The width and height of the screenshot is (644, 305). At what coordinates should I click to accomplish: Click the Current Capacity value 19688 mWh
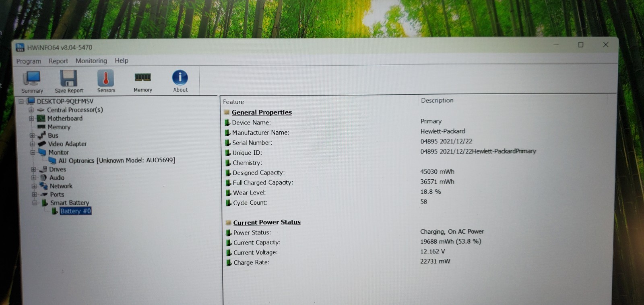[451, 241]
